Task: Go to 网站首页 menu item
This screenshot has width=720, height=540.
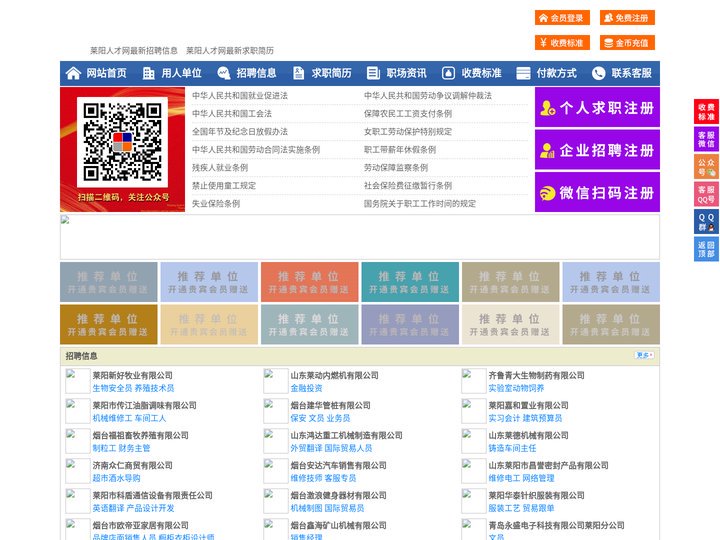Action: point(106,73)
